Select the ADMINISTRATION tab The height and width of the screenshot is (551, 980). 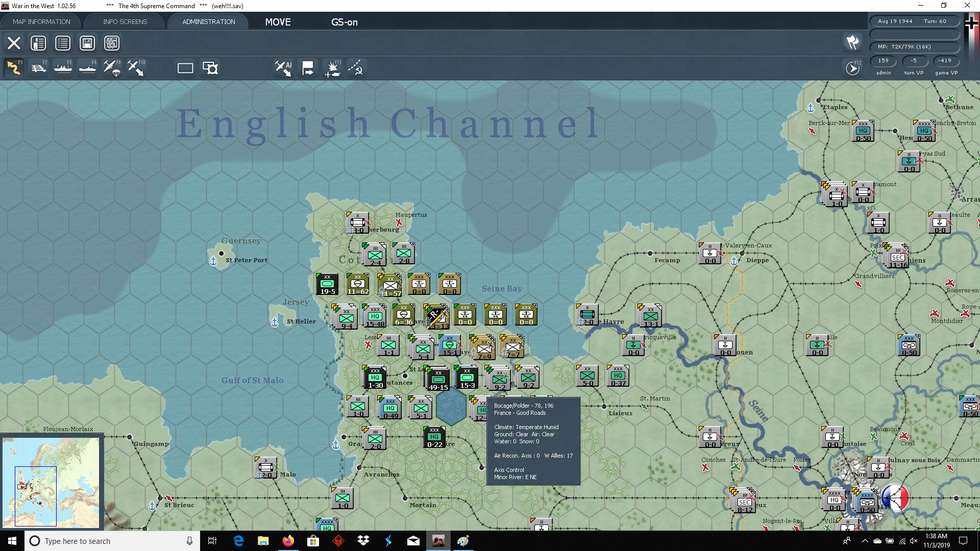pyautogui.click(x=209, y=21)
